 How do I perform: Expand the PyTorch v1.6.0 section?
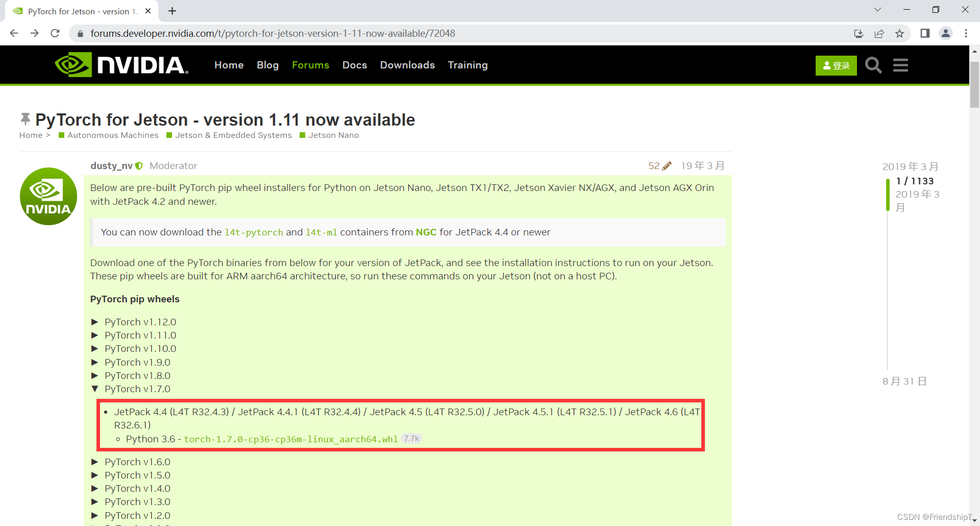click(x=131, y=462)
